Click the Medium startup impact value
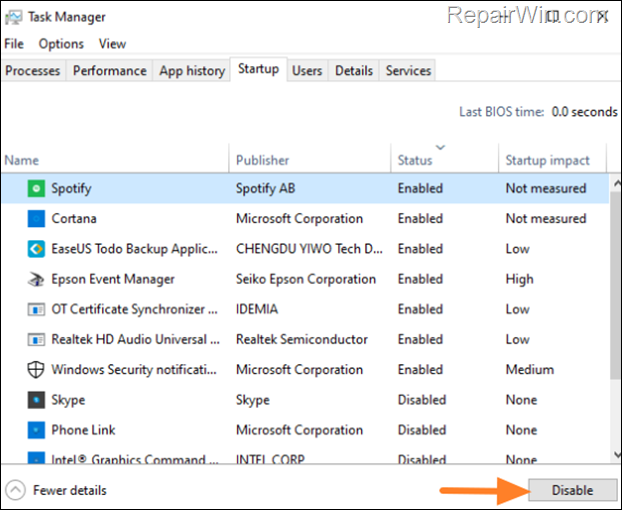This screenshot has width=622, height=510. tap(530, 370)
